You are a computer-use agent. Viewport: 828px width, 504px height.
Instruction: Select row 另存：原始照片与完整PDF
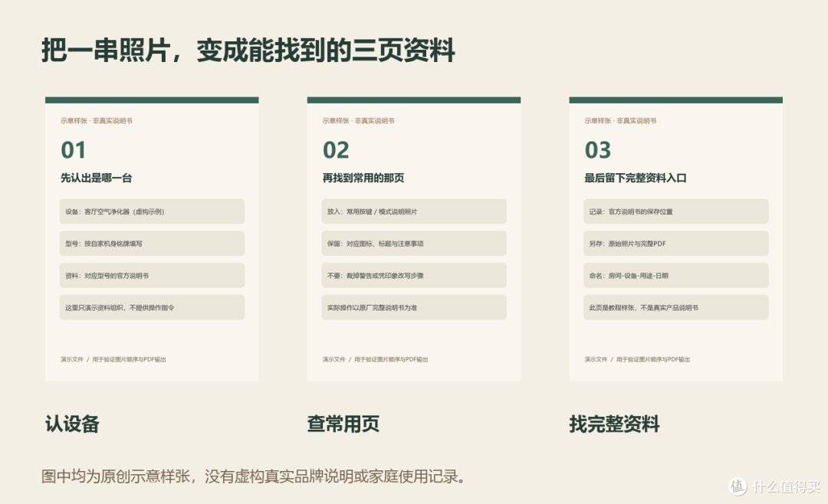point(676,244)
